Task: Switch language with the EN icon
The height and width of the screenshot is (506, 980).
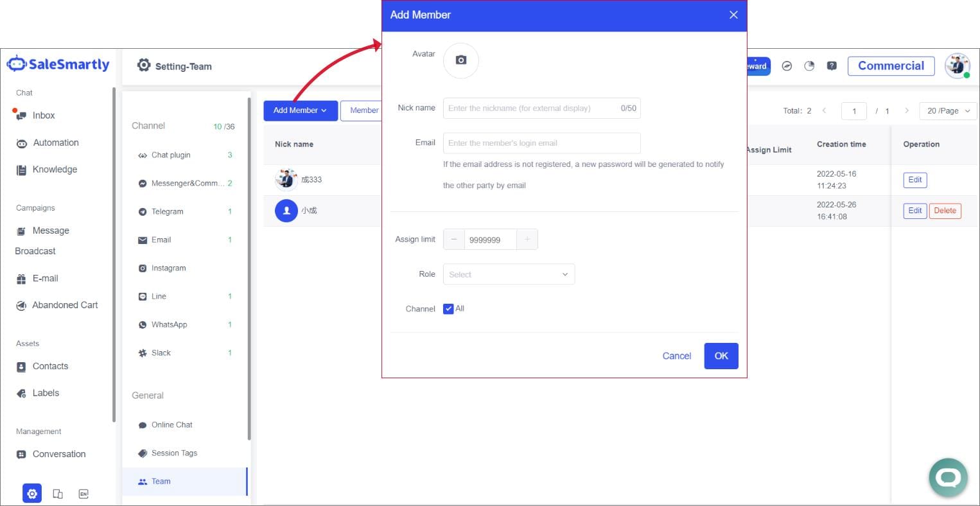Action: point(83,494)
